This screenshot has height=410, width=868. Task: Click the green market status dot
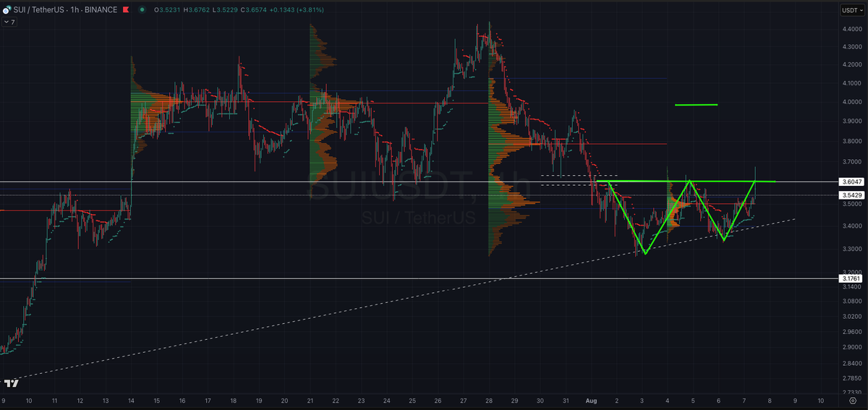142,9
